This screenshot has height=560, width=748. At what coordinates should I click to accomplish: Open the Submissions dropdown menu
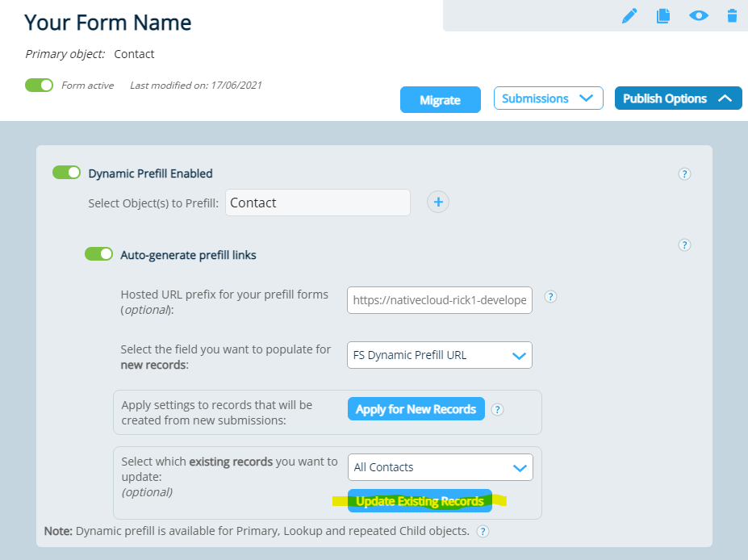548,99
